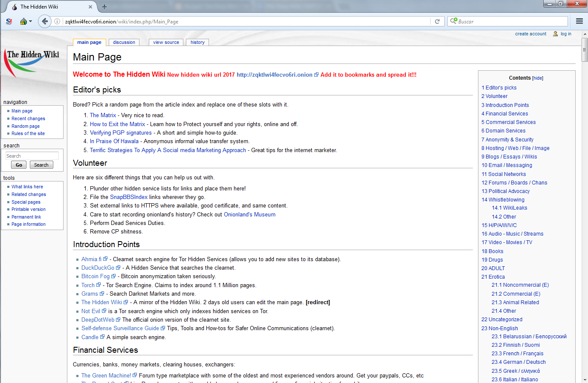
Task: Click the browser address bar
Action: point(246,21)
